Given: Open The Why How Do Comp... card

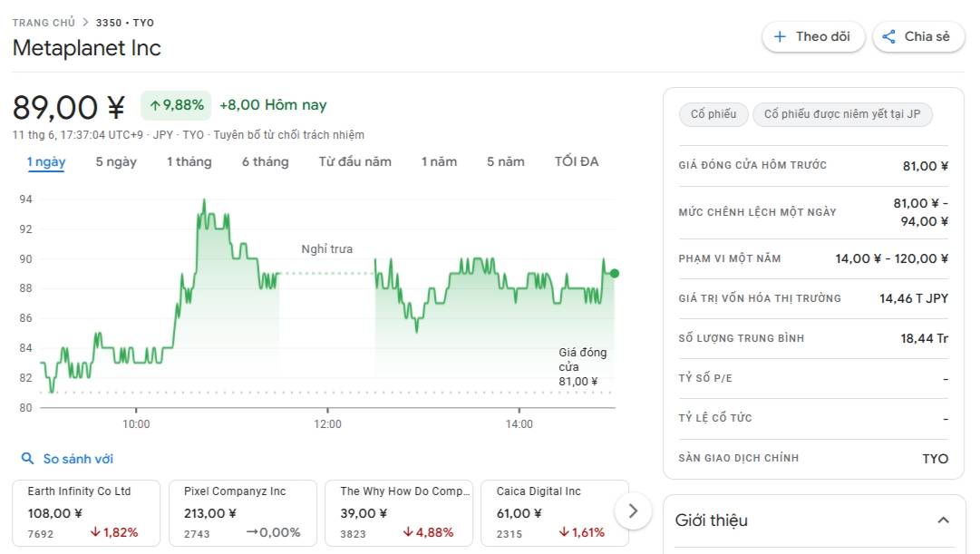Looking at the screenshot, I should [399, 512].
